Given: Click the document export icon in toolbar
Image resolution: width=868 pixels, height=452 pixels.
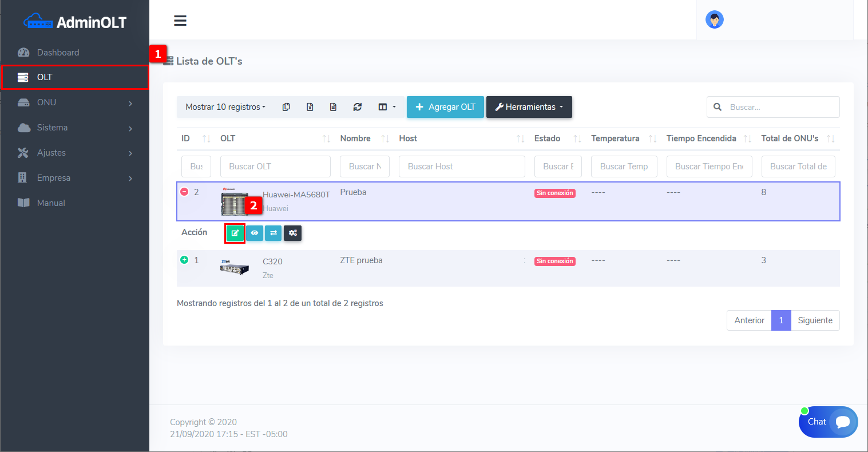Looking at the screenshot, I should click(x=333, y=107).
